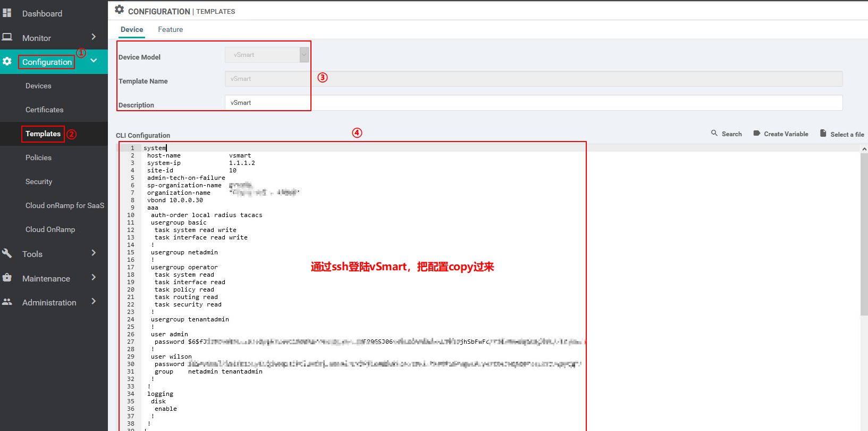Click the Select a file button
Viewport: 868px width, 431px height.
pyautogui.click(x=842, y=134)
